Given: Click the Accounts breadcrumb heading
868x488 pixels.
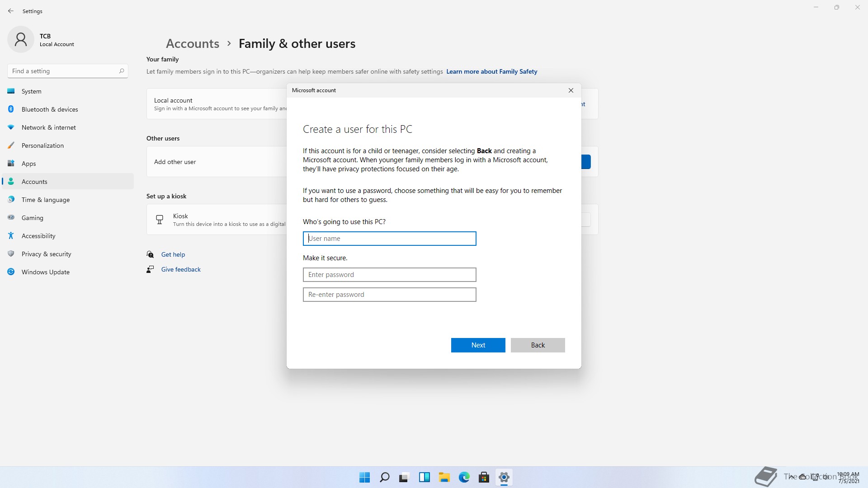Looking at the screenshot, I should click(193, 43).
